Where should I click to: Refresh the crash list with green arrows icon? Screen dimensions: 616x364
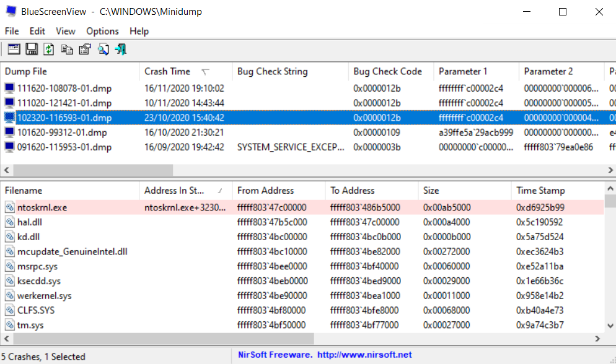click(x=49, y=49)
